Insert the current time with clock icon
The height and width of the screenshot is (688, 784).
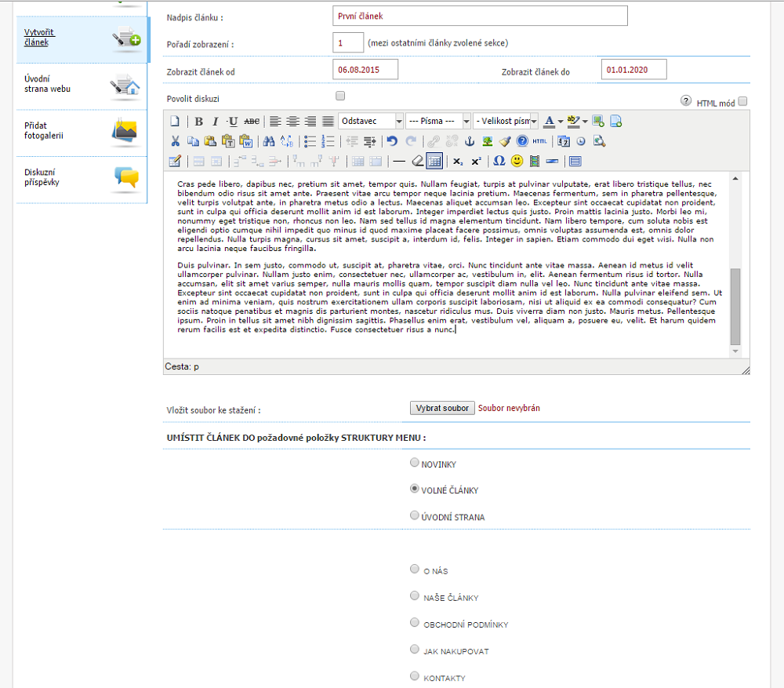[x=581, y=141]
